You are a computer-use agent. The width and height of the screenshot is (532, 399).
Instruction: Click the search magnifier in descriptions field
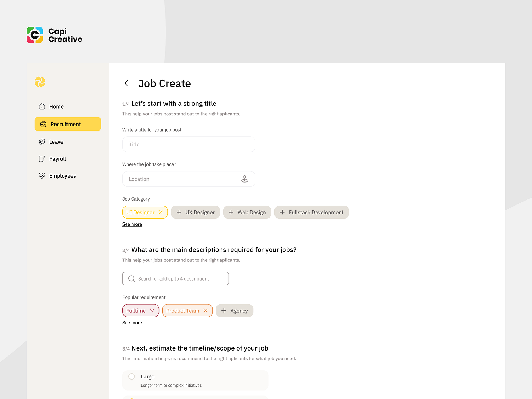[x=131, y=278]
